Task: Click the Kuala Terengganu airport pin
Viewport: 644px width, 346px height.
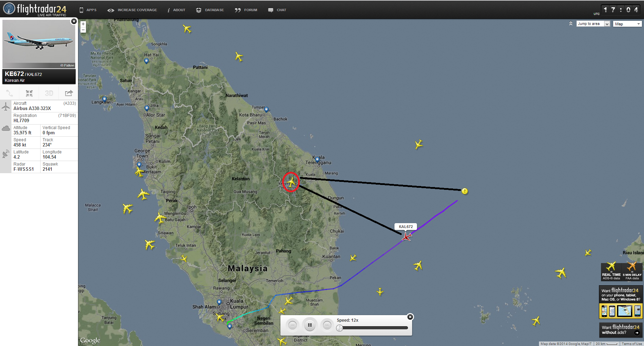Action: 317,160
